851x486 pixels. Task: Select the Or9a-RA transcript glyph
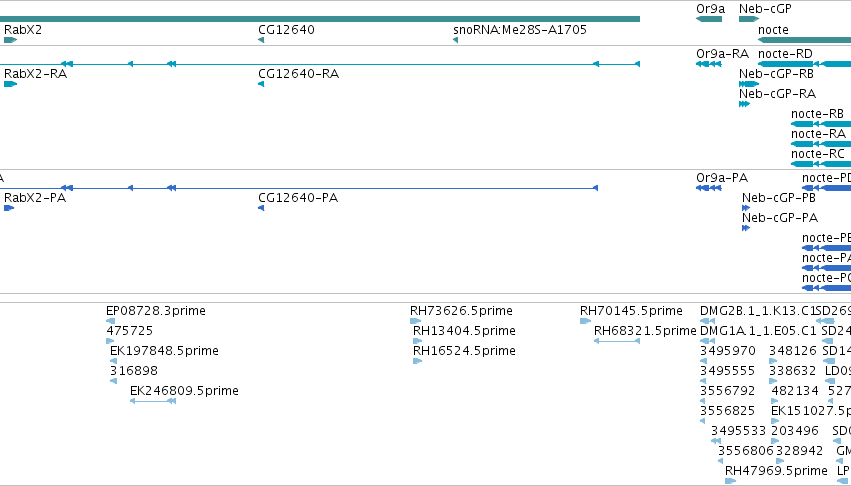(x=709, y=64)
